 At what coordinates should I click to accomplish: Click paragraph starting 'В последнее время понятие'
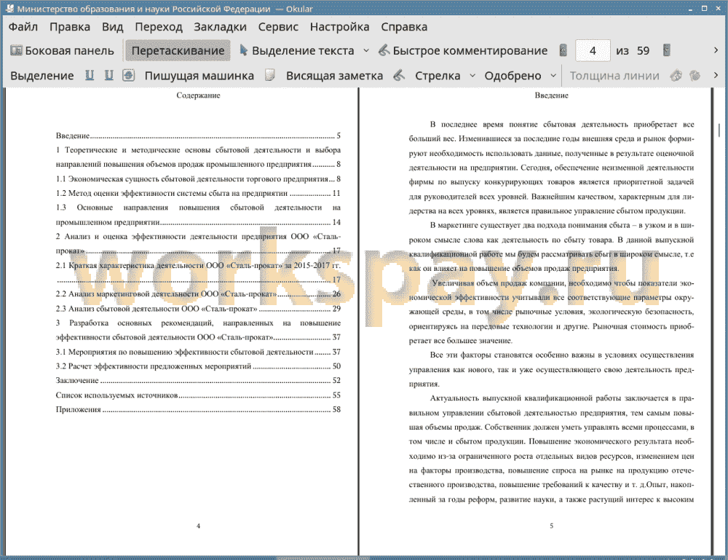(552, 167)
